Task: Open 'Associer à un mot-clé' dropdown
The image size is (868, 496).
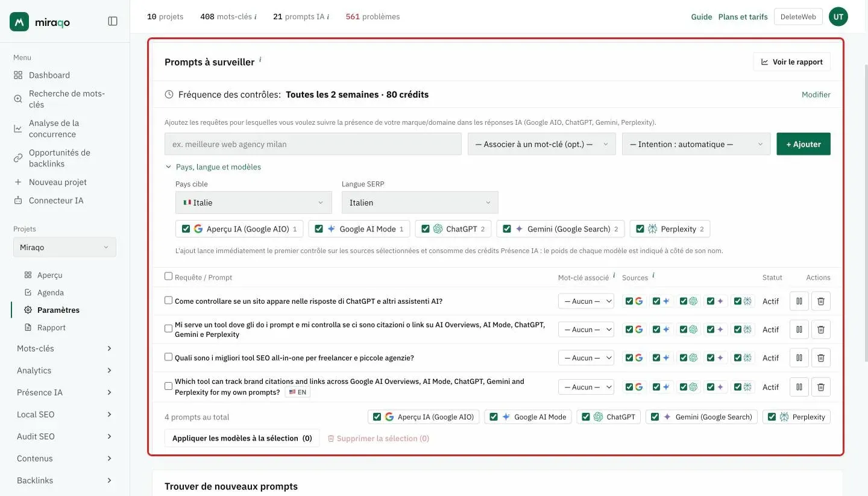Action: tap(542, 144)
